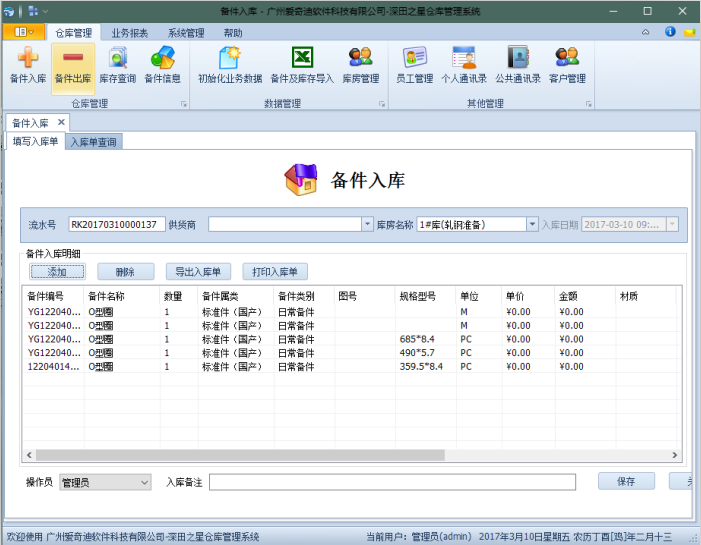Click the 备件类别 column header
The image size is (701, 545).
tap(304, 296)
